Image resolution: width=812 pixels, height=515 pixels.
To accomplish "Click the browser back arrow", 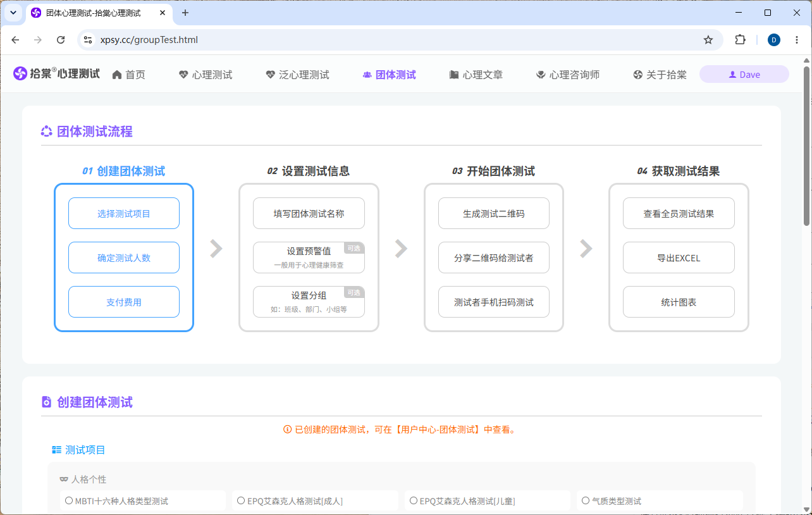I will (x=16, y=40).
